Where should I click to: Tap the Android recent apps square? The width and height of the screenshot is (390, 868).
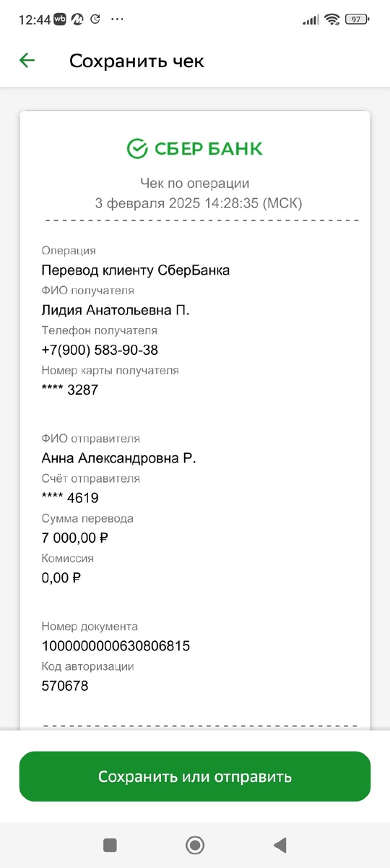point(110,844)
